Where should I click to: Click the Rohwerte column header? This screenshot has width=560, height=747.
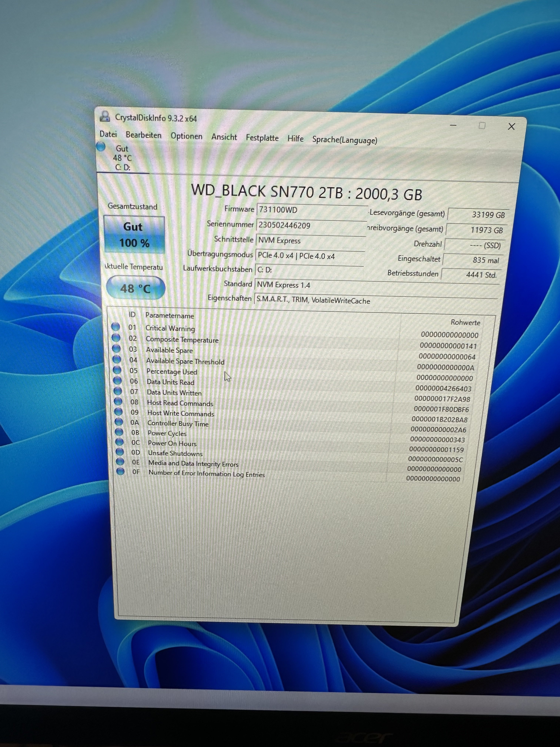(x=465, y=323)
